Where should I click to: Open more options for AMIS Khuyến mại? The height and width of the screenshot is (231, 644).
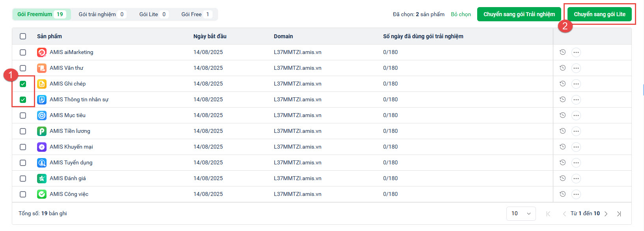tap(576, 147)
